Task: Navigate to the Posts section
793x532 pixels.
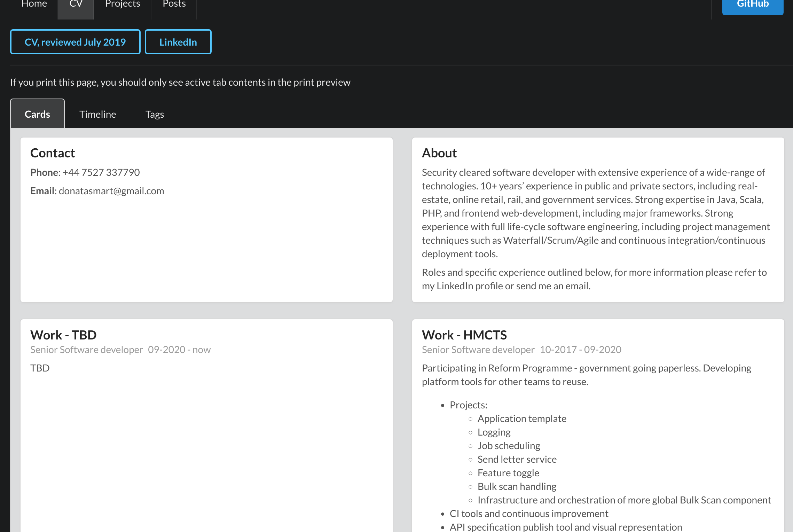Action: pyautogui.click(x=174, y=4)
